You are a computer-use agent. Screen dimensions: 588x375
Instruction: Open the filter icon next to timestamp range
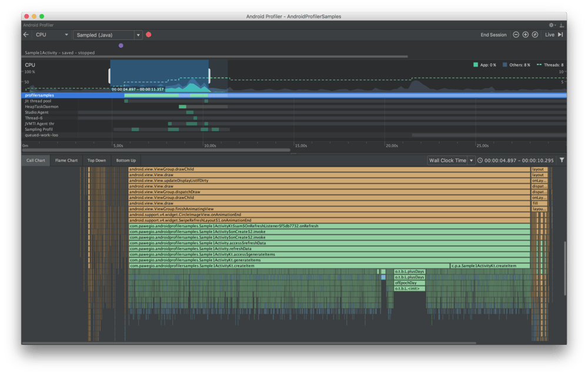(563, 160)
